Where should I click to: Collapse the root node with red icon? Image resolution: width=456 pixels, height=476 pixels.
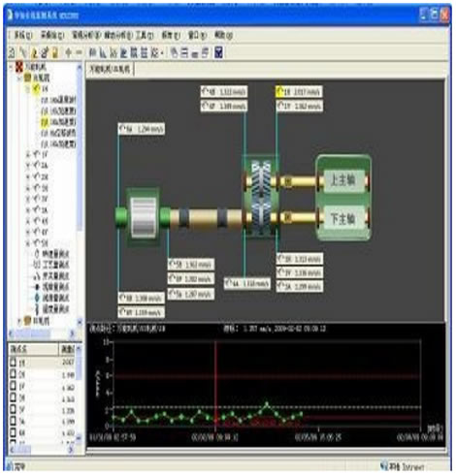click(11, 67)
